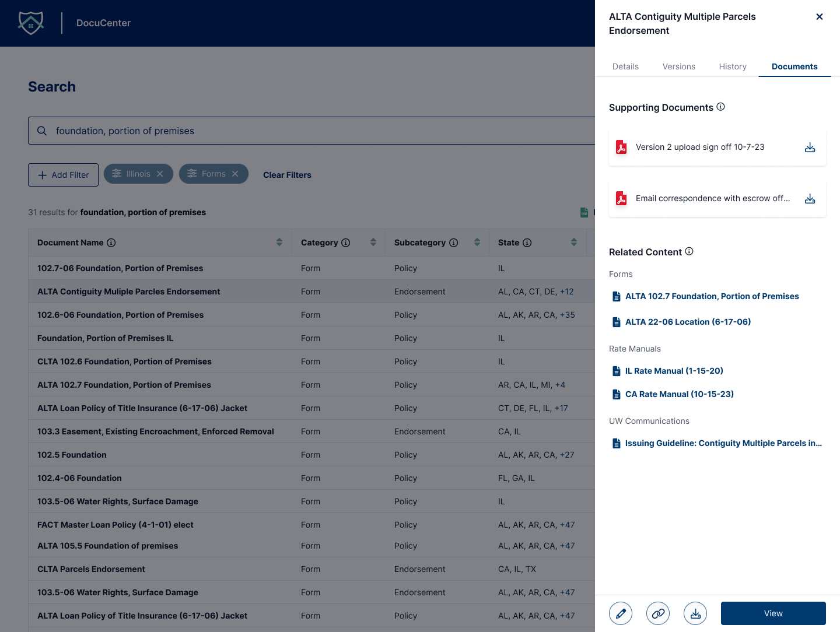Screen dimensions: 840x632
Task: Expand +27 states for 102.5 Foundation row
Action: point(567,455)
